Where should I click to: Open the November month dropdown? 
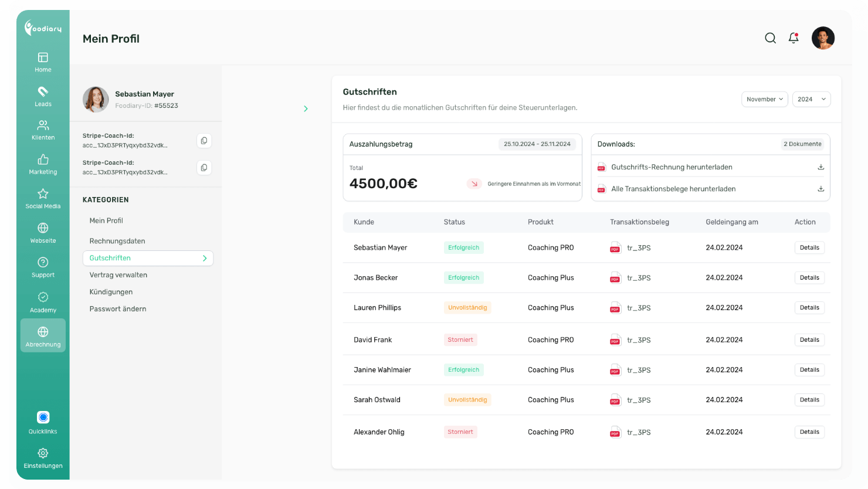765,99
